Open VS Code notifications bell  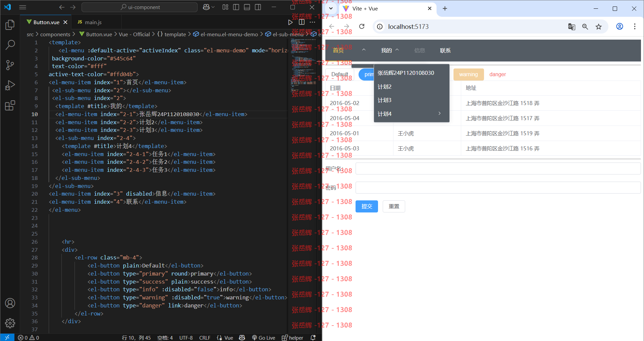coord(313,338)
